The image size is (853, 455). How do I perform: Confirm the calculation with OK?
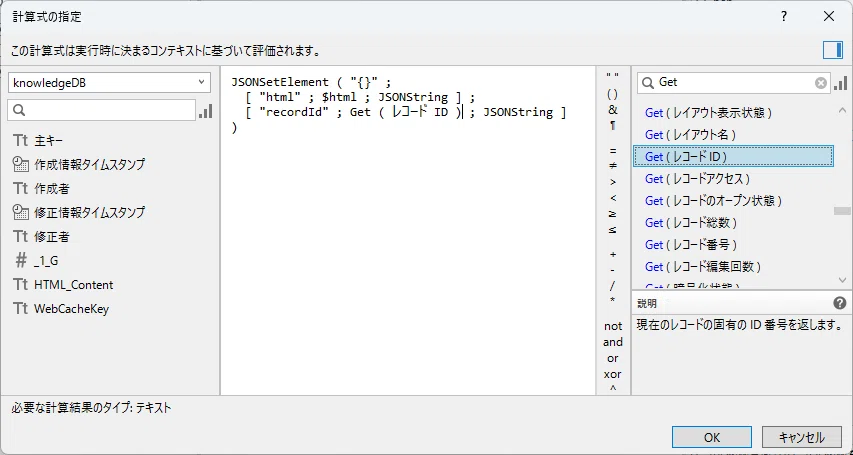click(712, 438)
